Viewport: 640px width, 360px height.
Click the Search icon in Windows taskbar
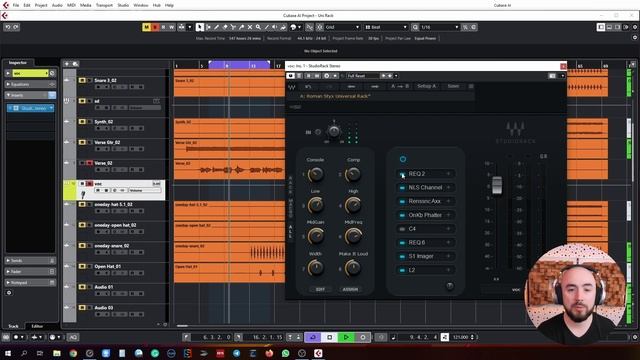click(24, 353)
